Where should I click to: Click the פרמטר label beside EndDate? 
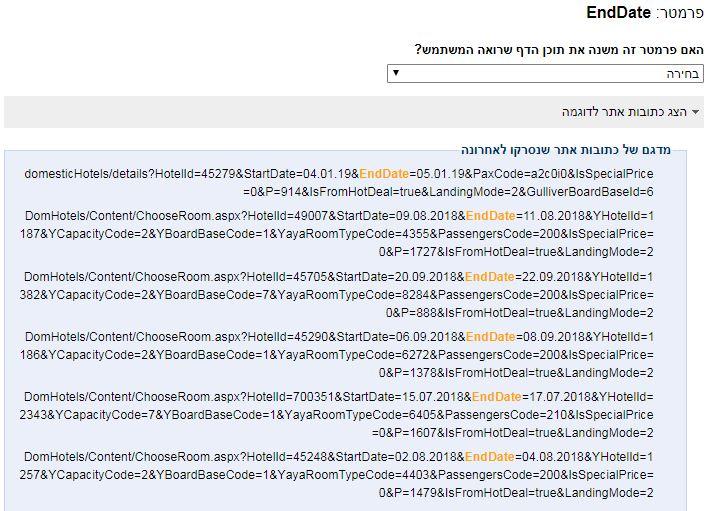click(x=680, y=13)
